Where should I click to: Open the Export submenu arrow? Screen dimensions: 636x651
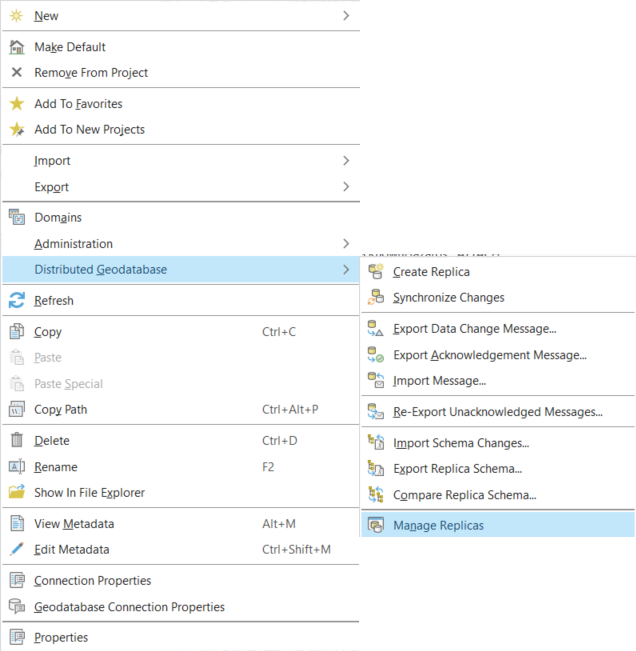click(x=346, y=187)
